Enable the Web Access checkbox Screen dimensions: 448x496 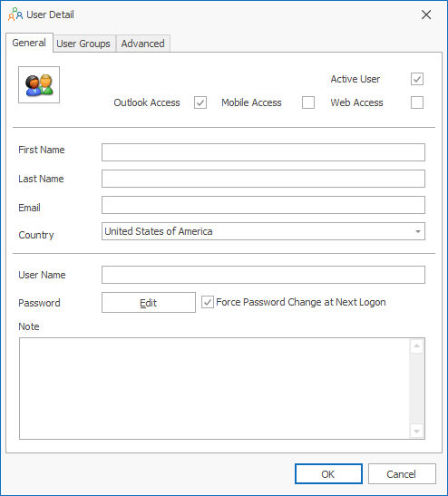click(x=417, y=102)
